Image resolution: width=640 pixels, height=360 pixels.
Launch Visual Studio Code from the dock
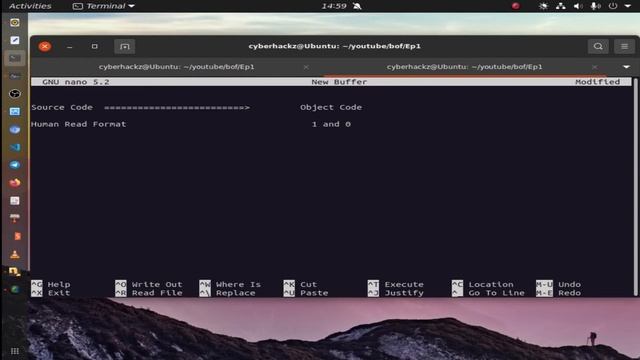point(15,147)
